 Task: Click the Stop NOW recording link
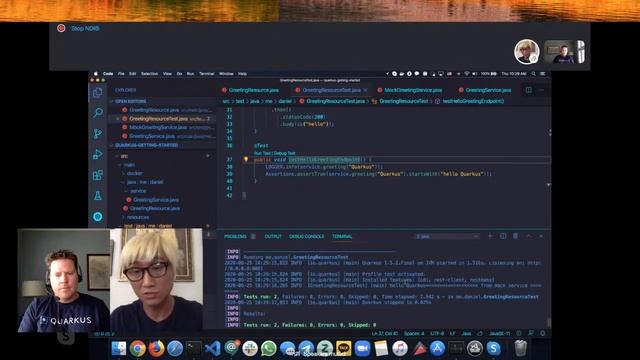click(85, 28)
